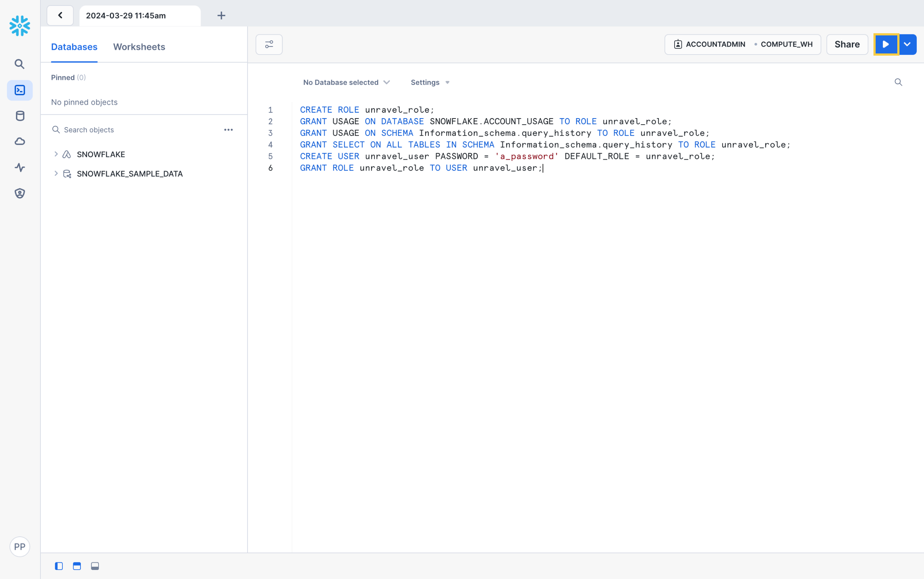Open the Activity pulse icon in sidebar
The height and width of the screenshot is (579, 924).
19,167
